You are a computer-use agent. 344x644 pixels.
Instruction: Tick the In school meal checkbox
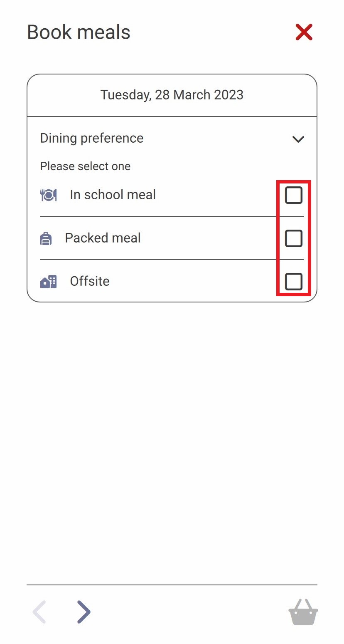coord(294,195)
